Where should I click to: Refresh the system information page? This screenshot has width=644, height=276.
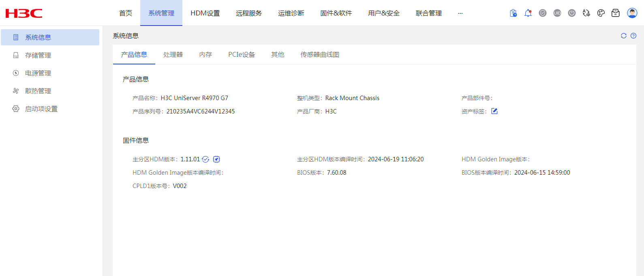[x=624, y=36]
